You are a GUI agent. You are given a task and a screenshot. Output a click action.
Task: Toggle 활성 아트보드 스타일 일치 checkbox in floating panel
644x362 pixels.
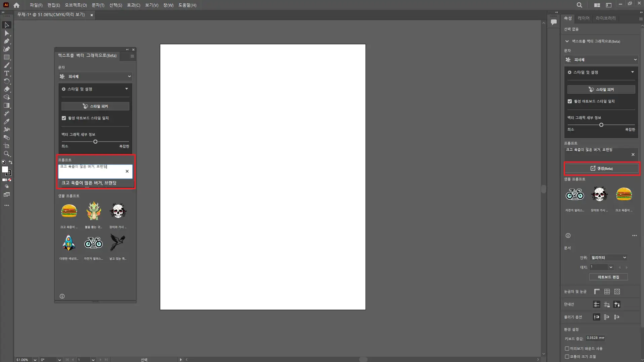pos(64,118)
